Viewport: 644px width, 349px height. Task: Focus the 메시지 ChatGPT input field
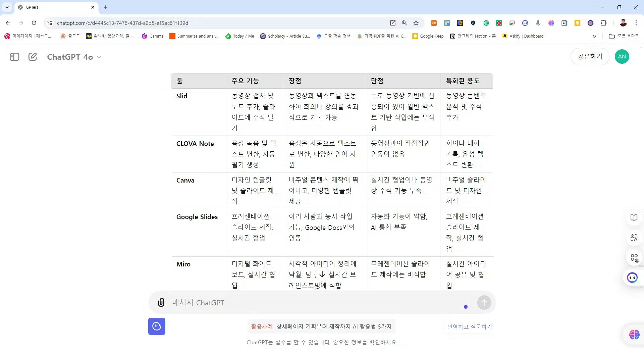coord(315,302)
